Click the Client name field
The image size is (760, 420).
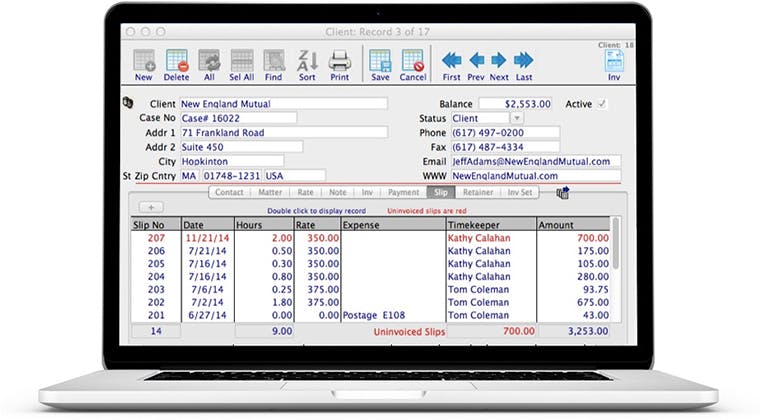point(284,104)
